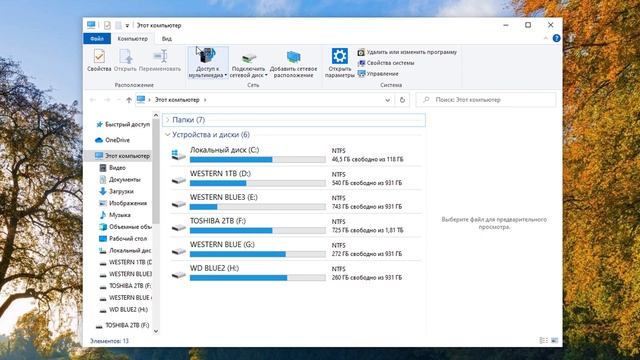Open Музыка folder in sidebar
The height and width of the screenshot is (360, 640).
(115, 215)
